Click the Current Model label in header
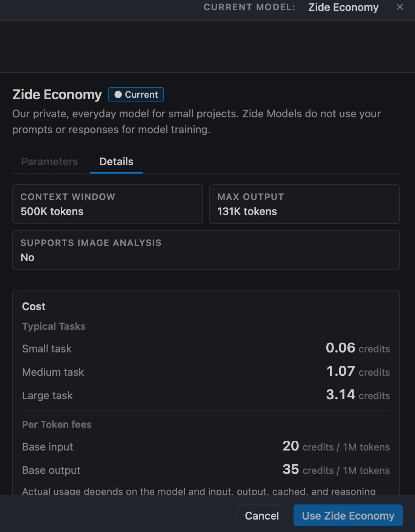The width and height of the screenshot is (415, 532). pos(249,7)
